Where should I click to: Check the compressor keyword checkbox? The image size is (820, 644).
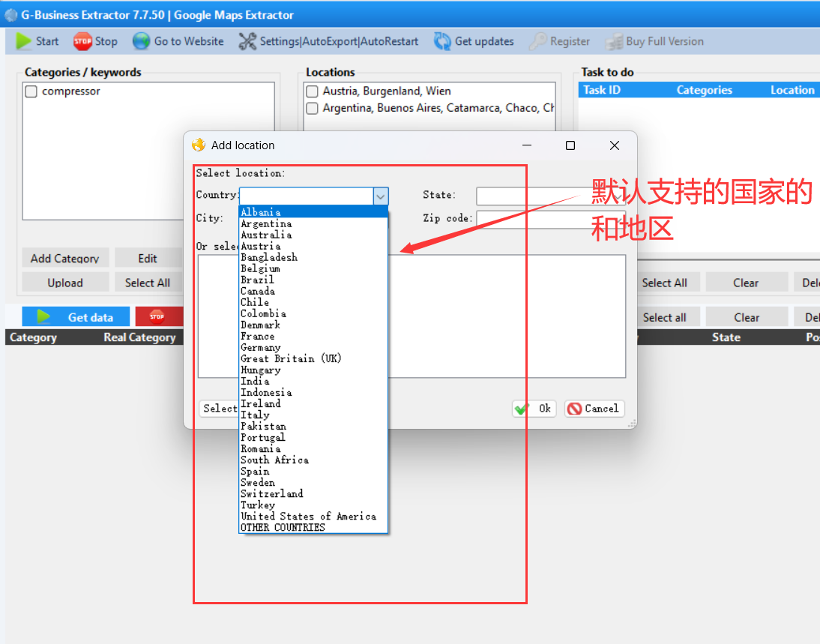click(x=30, y=91)
